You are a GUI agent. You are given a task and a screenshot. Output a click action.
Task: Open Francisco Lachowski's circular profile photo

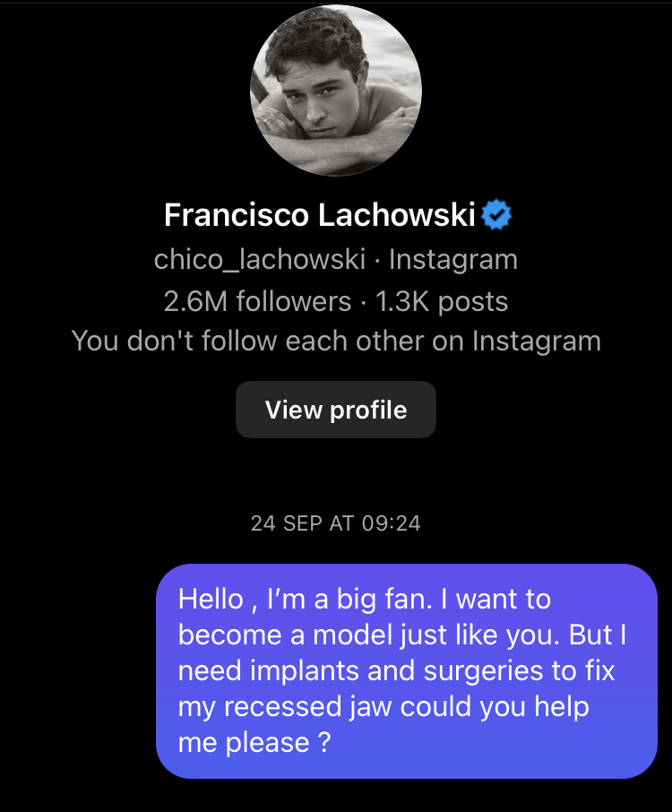(336, 91)
